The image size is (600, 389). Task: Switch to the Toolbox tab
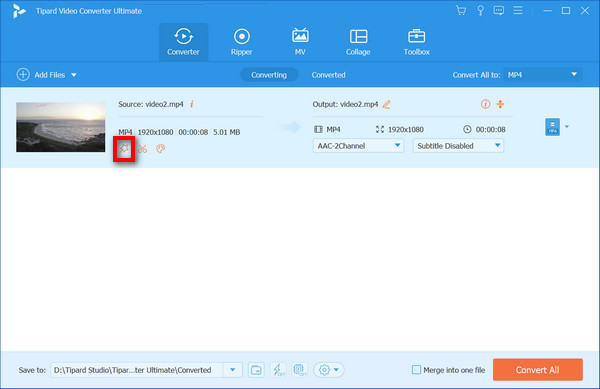(416, 42)
